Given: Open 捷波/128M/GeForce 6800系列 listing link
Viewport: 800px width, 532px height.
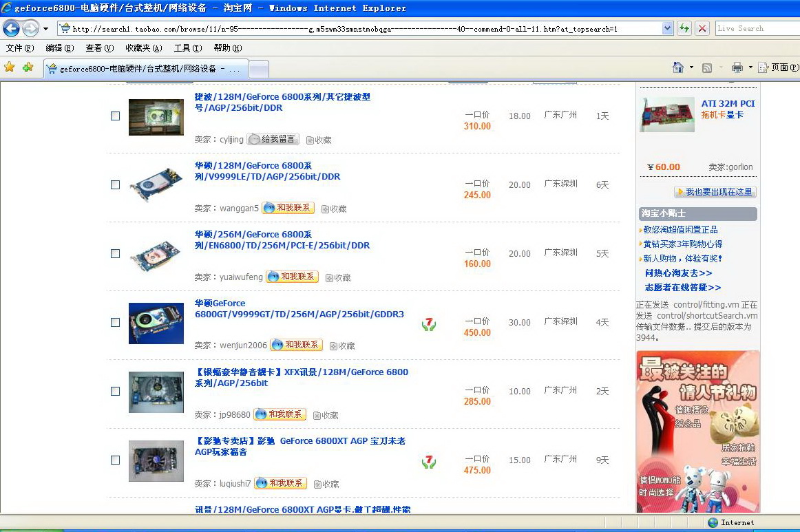Looking at the screenshot, I should [283, 102].
